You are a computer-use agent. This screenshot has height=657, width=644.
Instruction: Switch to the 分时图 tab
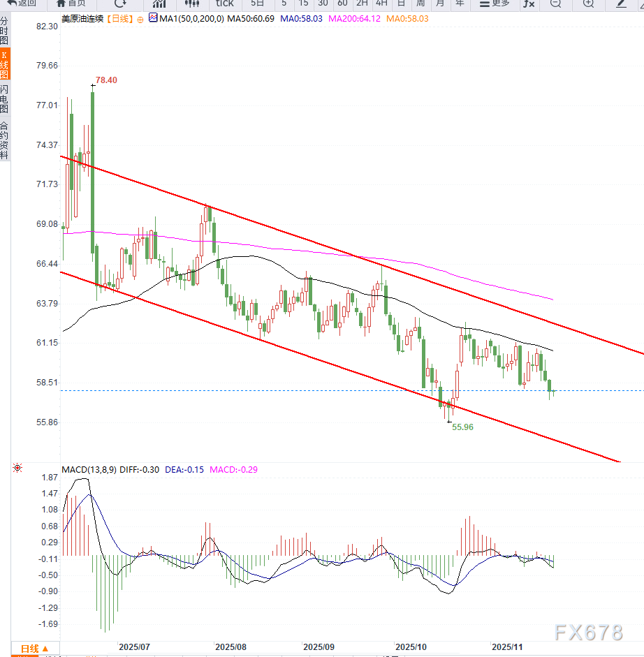coord(5,31)
